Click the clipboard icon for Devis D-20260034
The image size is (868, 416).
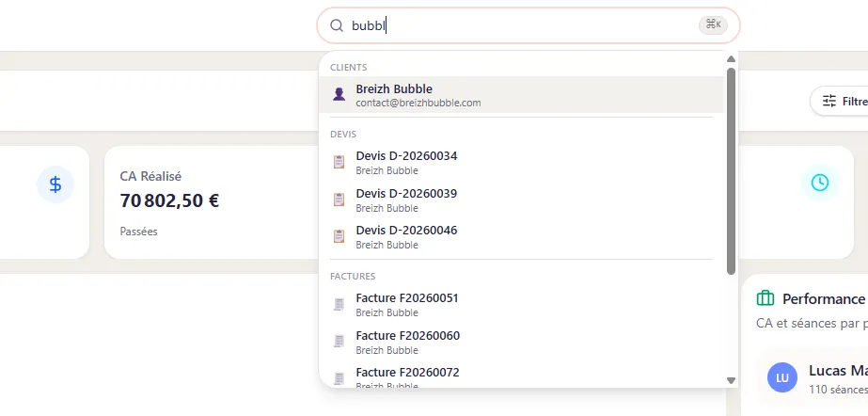[x=339, y=162]
